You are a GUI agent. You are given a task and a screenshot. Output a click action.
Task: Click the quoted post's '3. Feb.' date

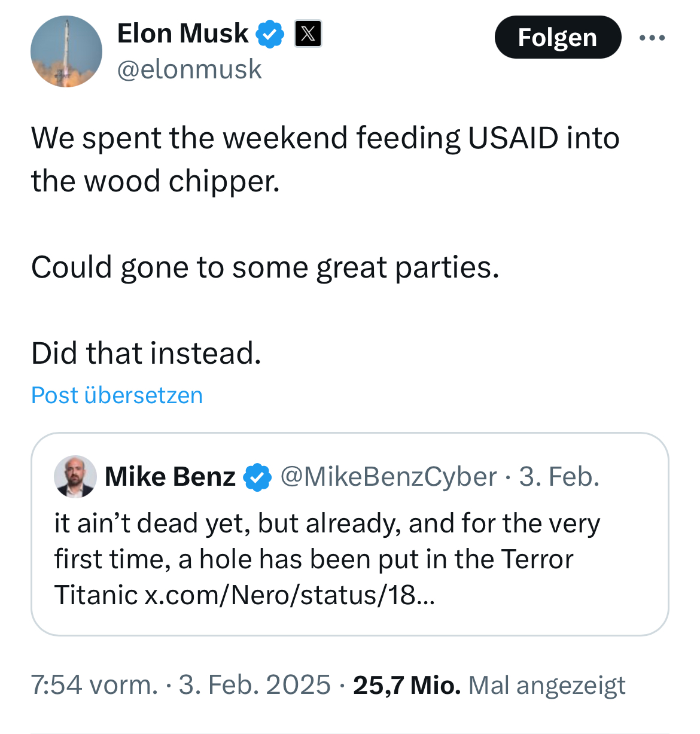point(559,477)
